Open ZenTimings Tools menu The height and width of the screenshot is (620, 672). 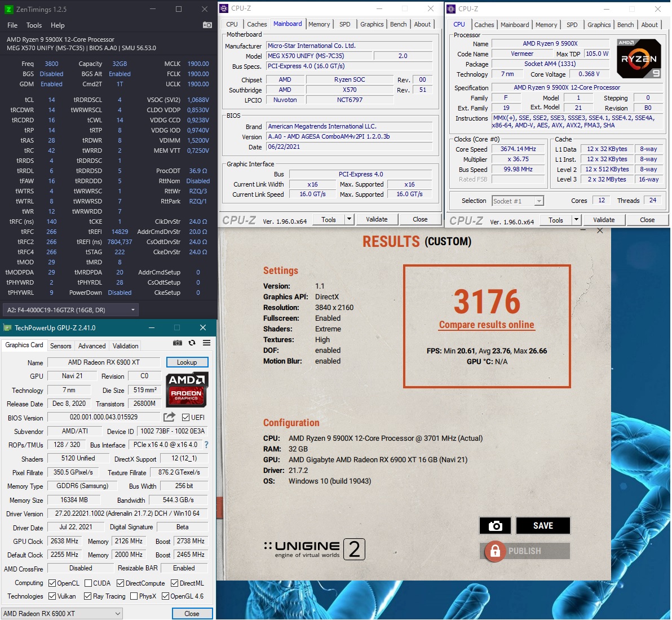(34, 25)
